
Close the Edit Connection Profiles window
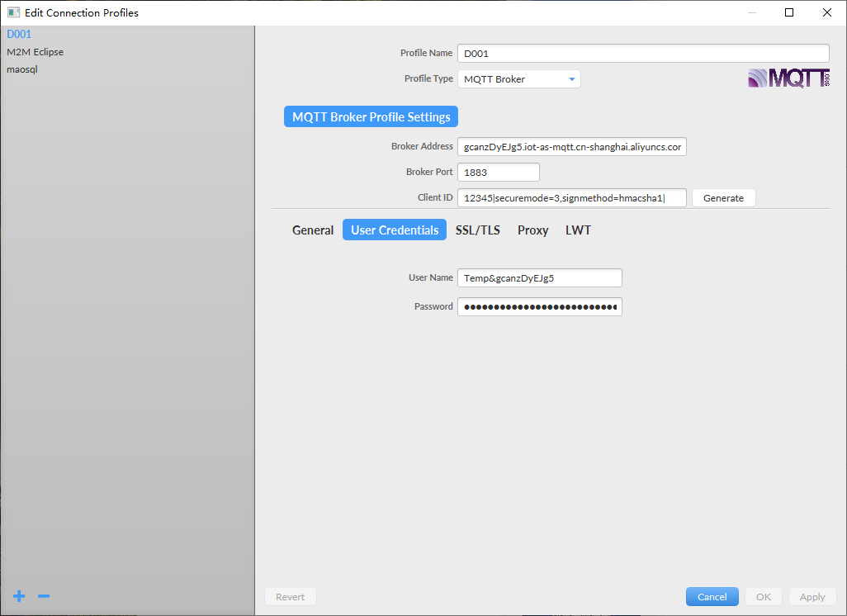click(826, 12)
